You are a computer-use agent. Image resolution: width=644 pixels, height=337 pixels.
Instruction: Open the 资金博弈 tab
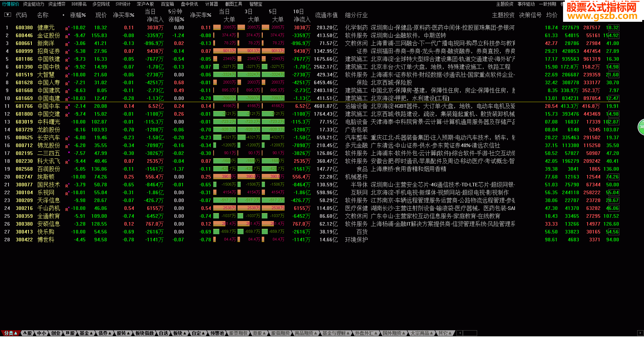pos(57,4)
